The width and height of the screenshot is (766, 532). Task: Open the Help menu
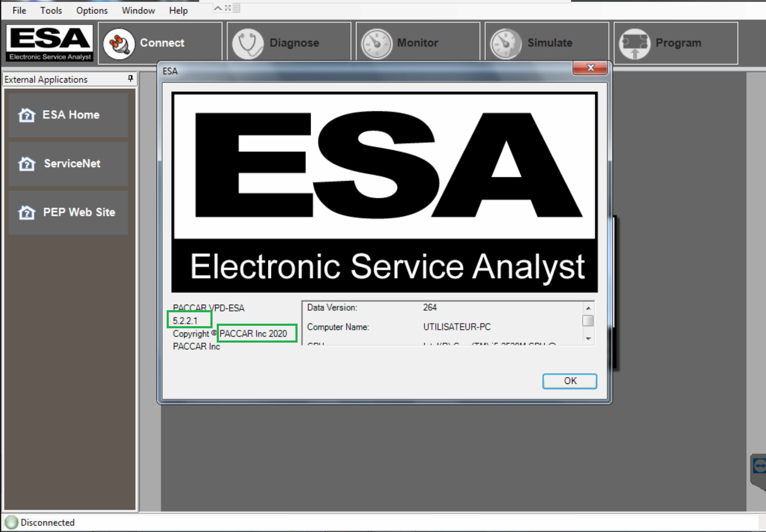[178, 11]
